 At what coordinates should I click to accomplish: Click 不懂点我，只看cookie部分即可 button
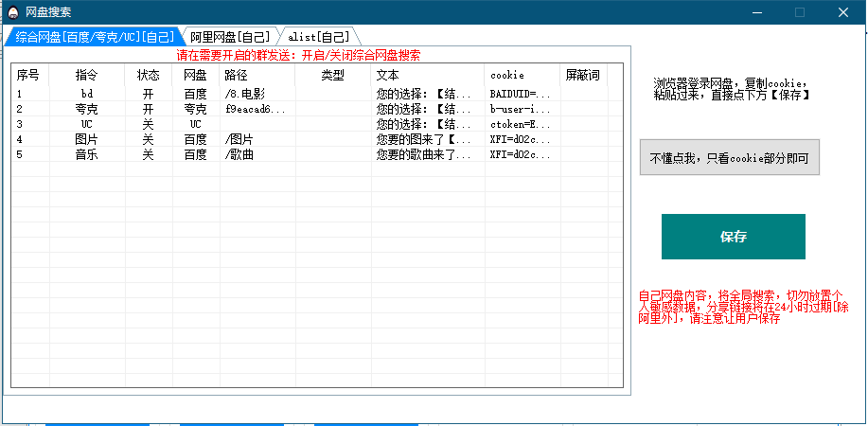point(729,158)
